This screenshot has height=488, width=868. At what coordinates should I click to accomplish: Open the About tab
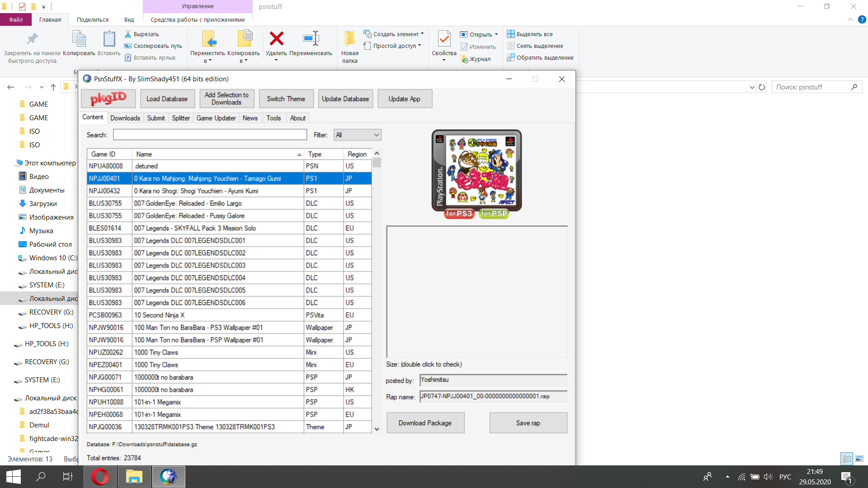pyautogui.click(x=297, y=117)
